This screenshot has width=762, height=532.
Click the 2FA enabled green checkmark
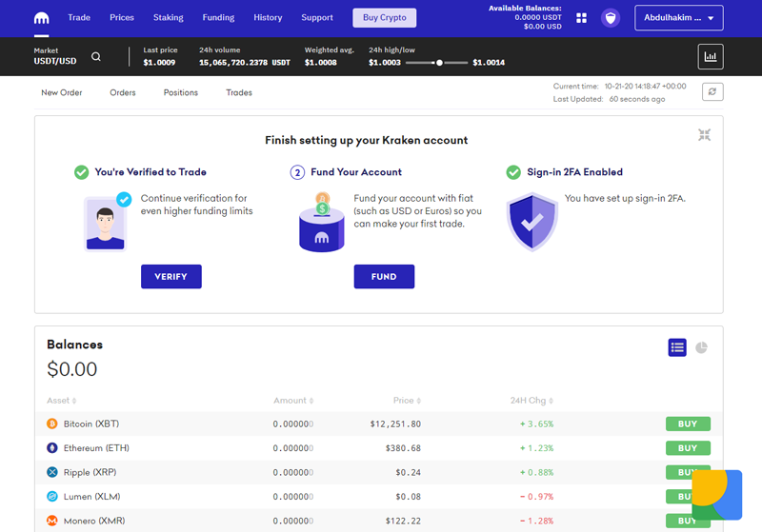(513, 172)
